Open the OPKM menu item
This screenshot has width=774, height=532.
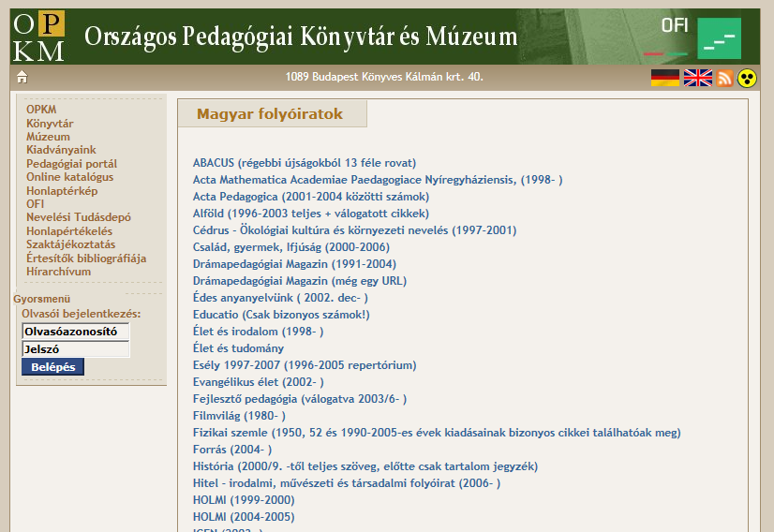pos(41,110)
